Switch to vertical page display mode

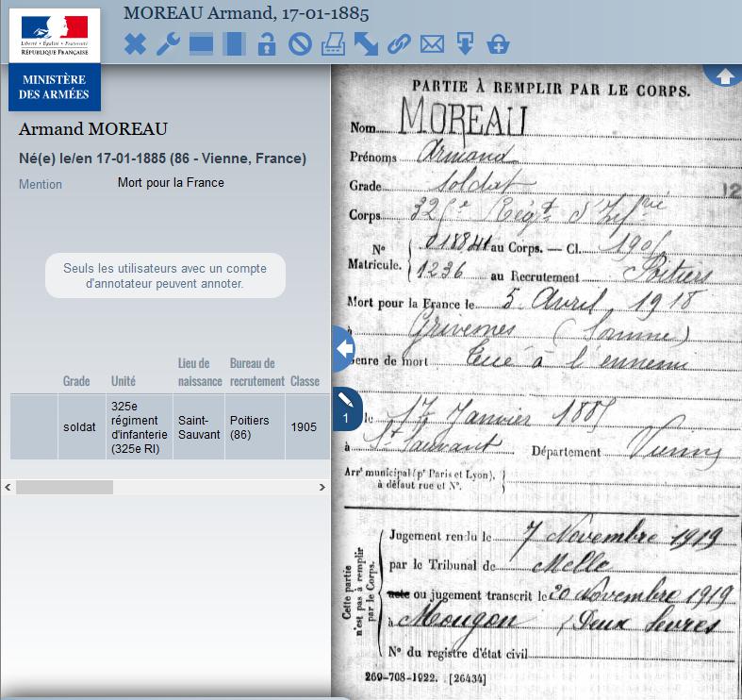point(234,44)
